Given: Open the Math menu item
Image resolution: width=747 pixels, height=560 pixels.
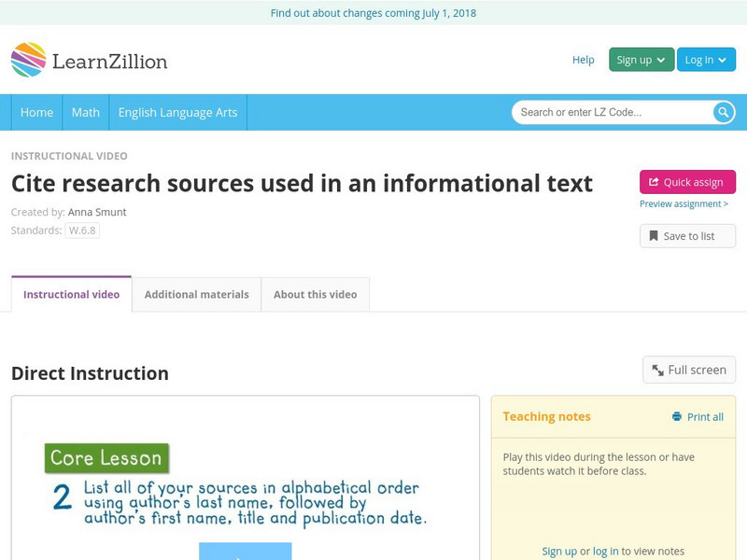Looking at the screenshot, I should coord(86,112).
